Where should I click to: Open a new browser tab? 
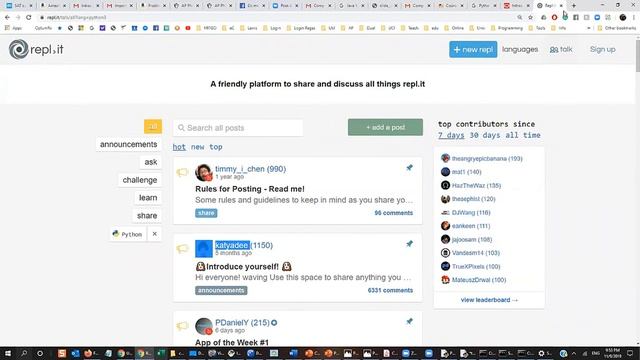(573, 5)
